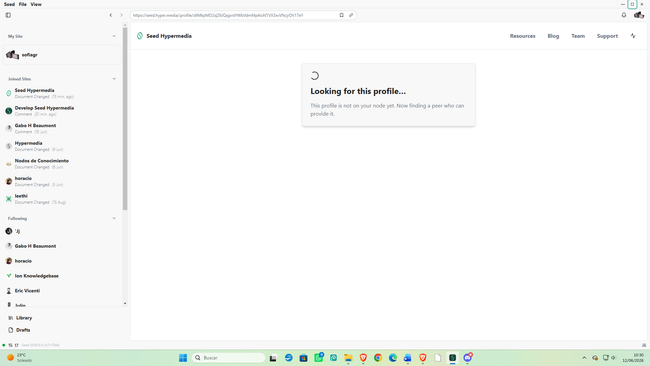The width and height of the screenshot is (650, 366).
Task: Toggle the sidebar panel icon
Action: click(x=8, y=15)
